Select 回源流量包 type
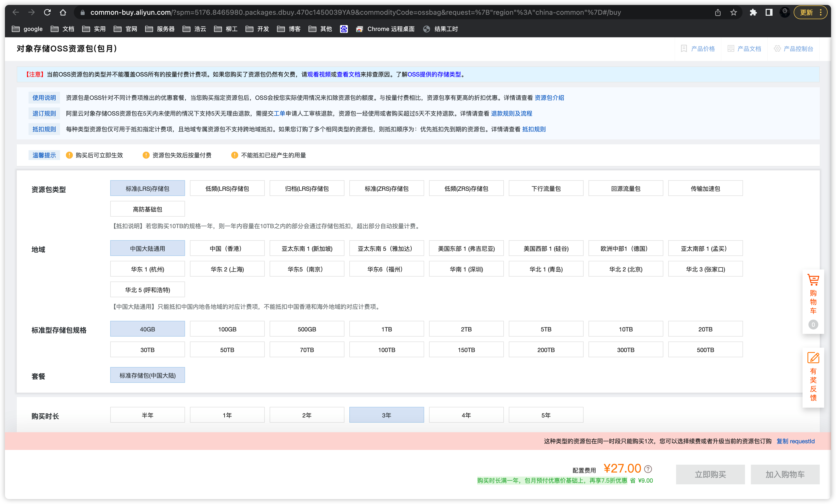Screen dimensions: 836x504 click(626, 189)
